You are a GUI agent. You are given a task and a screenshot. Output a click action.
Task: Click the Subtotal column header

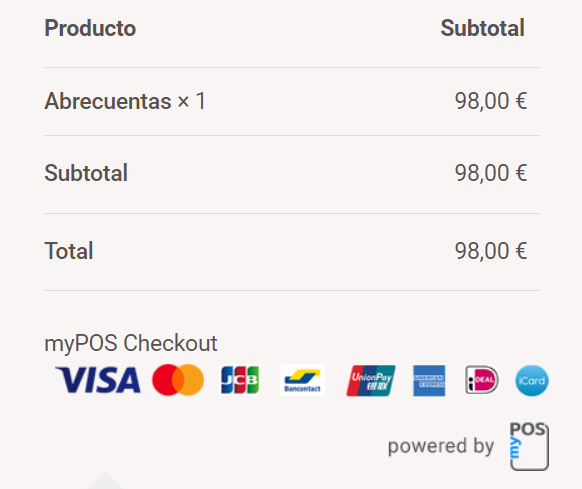click(x=483, y=28)
